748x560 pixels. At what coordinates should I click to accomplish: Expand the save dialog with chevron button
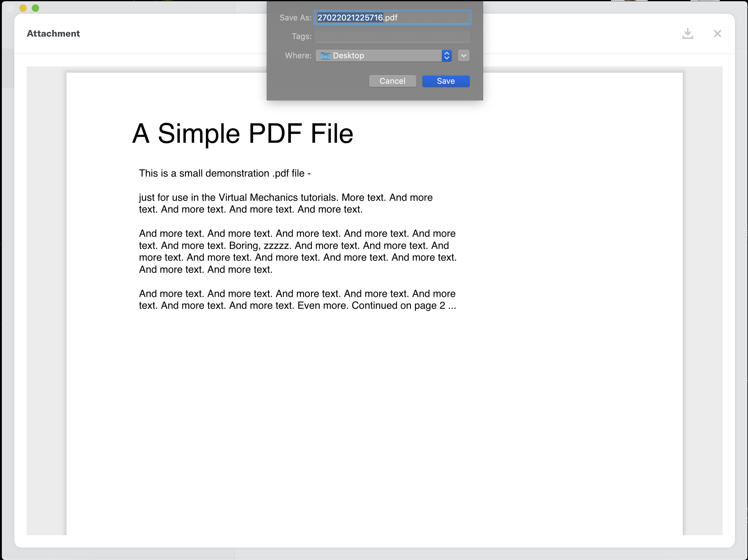463,56
